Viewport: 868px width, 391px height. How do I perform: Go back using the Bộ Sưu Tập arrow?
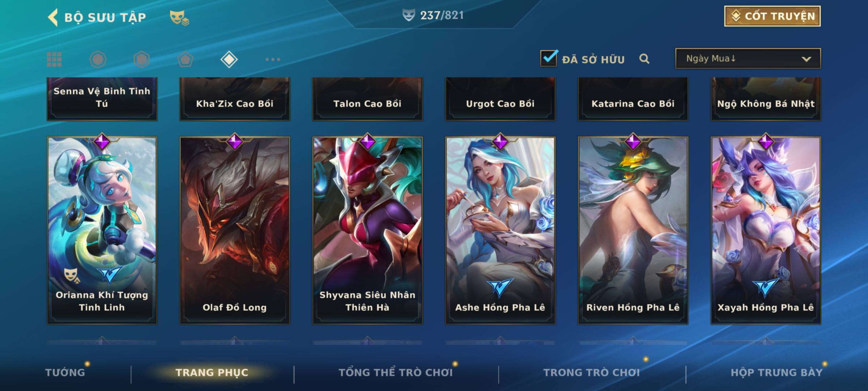pos(53,17)
